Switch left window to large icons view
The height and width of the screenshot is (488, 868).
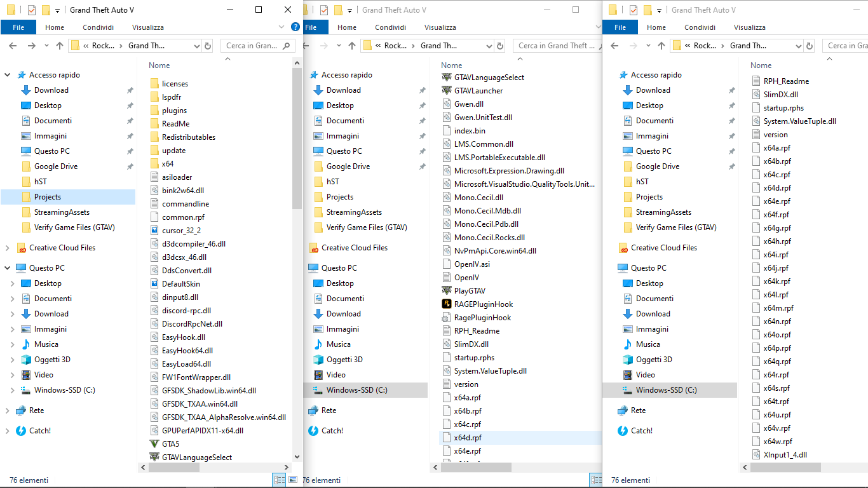pyautogui.click(x=293, y=480)
